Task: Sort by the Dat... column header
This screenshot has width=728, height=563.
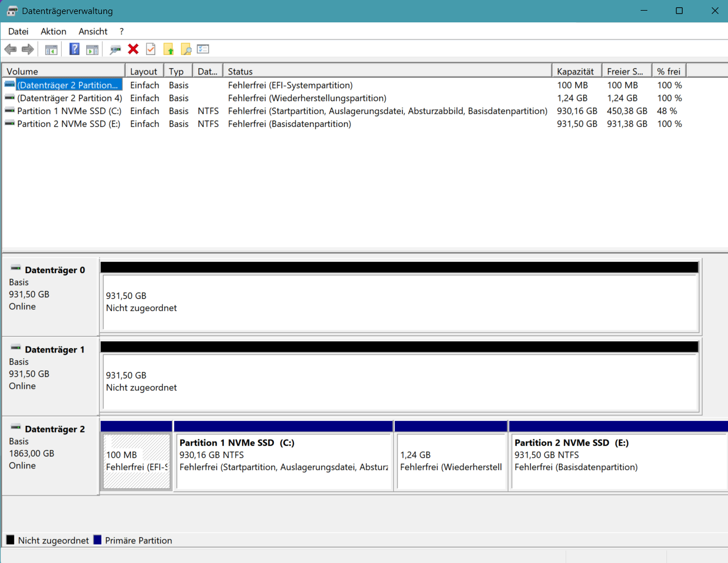Action: (x=208, y=71)
